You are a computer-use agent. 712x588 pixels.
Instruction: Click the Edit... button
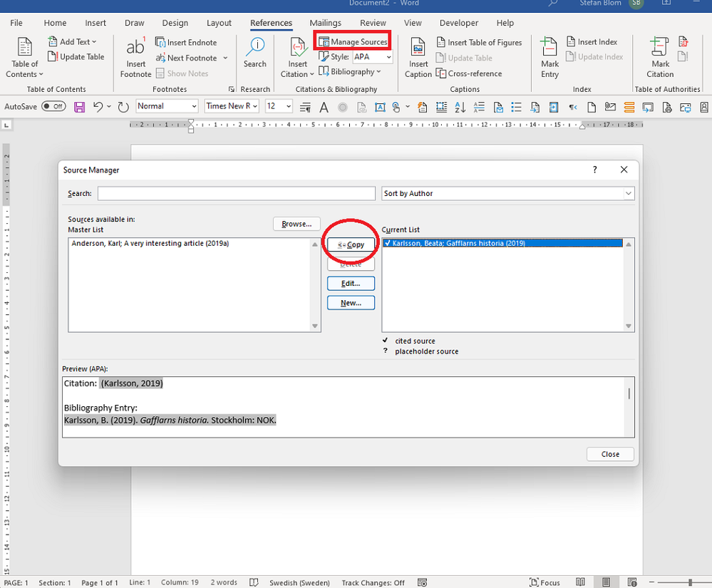[x=351, y=284]
